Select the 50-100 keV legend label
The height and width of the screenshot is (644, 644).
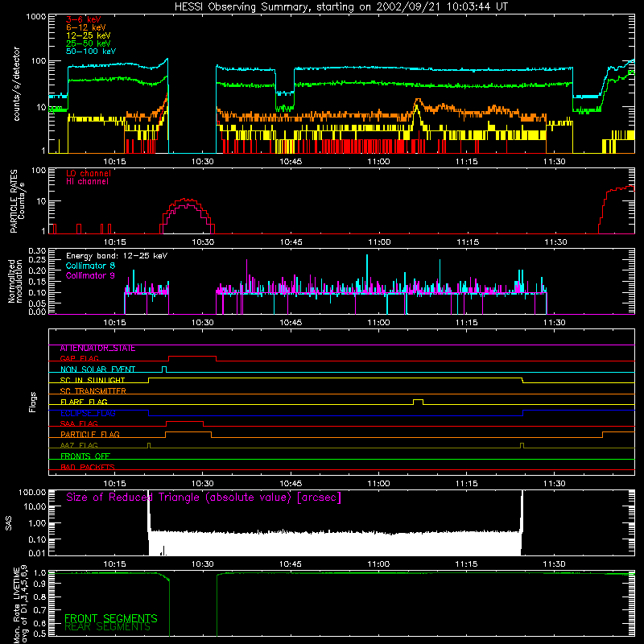coord(91,52)
